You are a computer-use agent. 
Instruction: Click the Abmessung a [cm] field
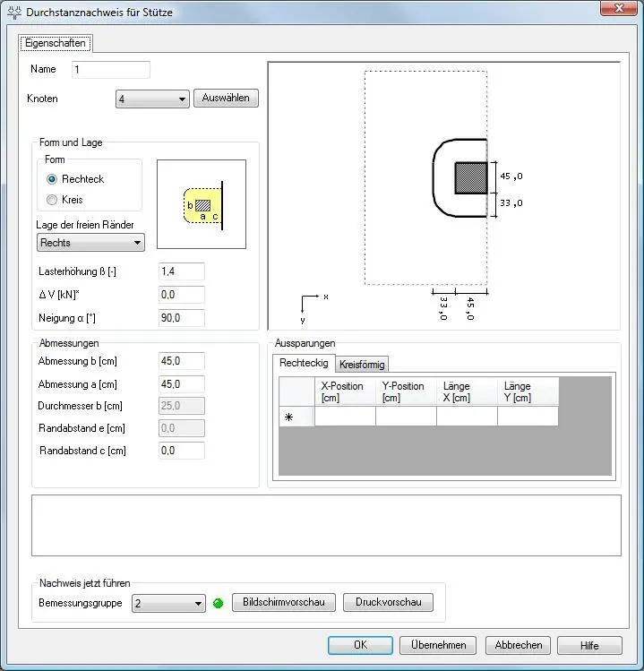pos(182,384)
